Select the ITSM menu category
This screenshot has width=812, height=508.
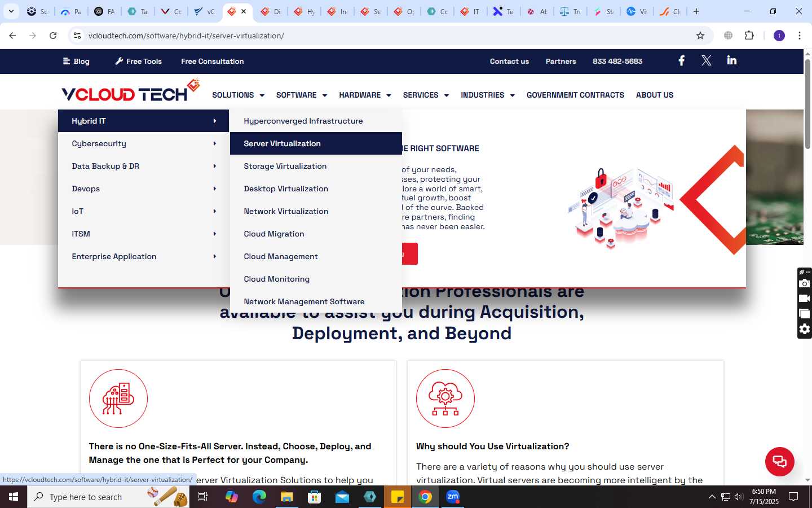click(143, 234)
